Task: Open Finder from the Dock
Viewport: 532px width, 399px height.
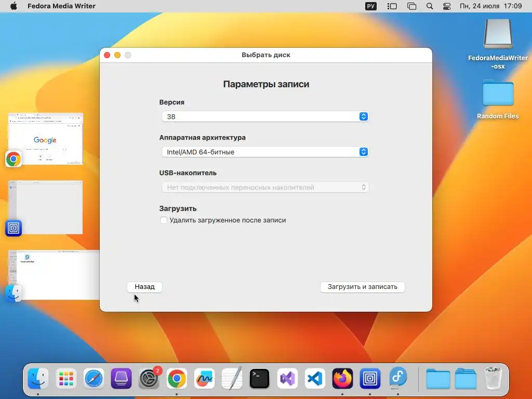Action: point(38,378)
